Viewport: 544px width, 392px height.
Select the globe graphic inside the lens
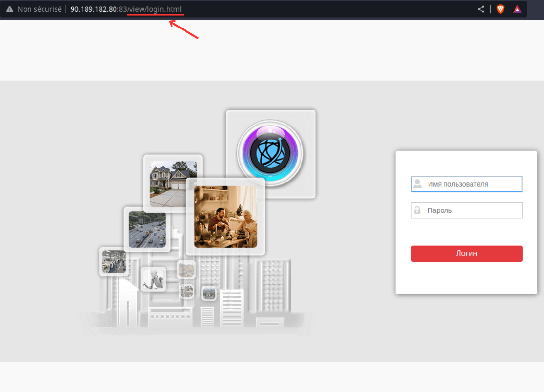pos(271,154)
